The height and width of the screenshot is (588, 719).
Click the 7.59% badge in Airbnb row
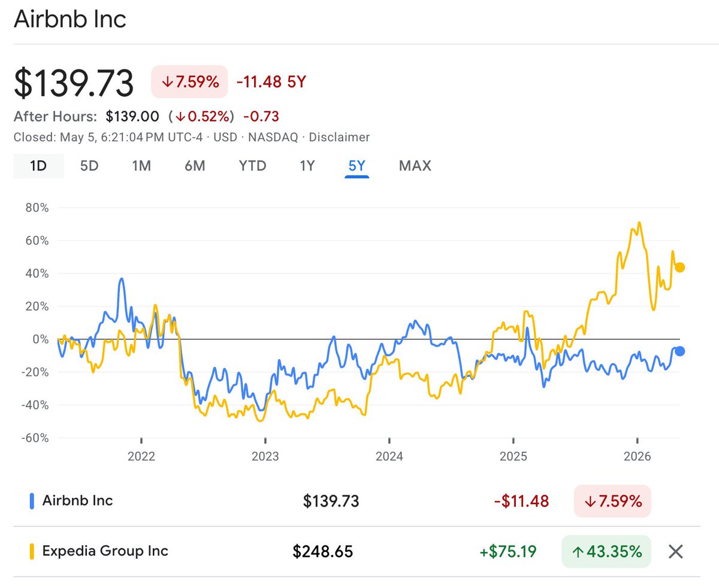pos(612,501)
